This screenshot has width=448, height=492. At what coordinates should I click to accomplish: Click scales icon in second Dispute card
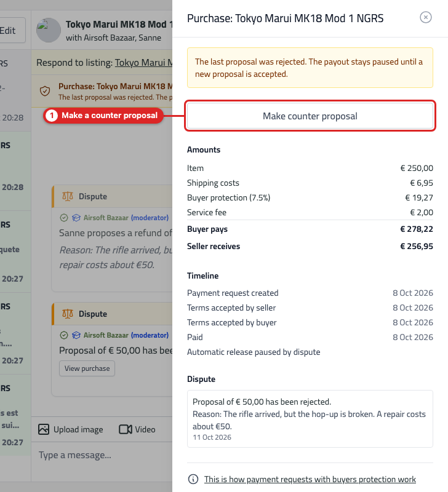[68, 314]
